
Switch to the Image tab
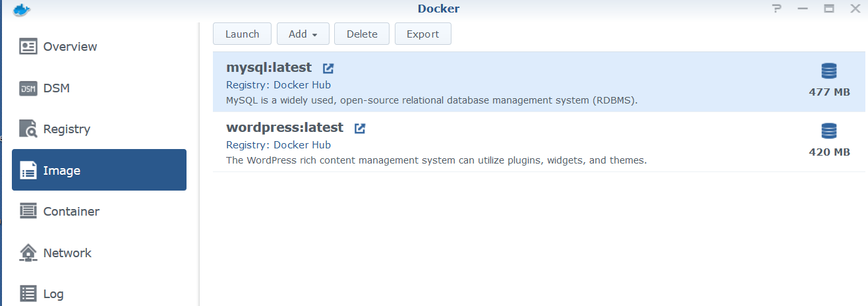pyautogui.click(x=99, y=170)
